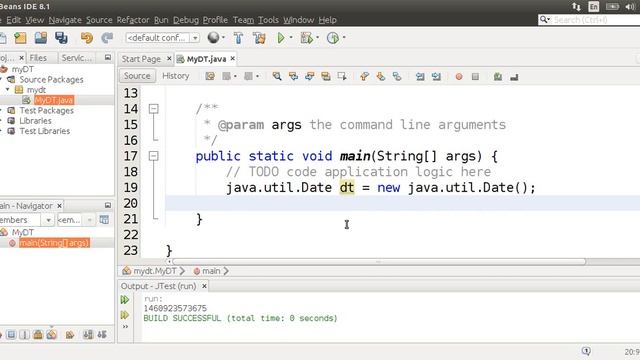Open dropdown arrow beside globe browser icon
This screenshot has width=640, height=360.
click(x=223, y=37)
